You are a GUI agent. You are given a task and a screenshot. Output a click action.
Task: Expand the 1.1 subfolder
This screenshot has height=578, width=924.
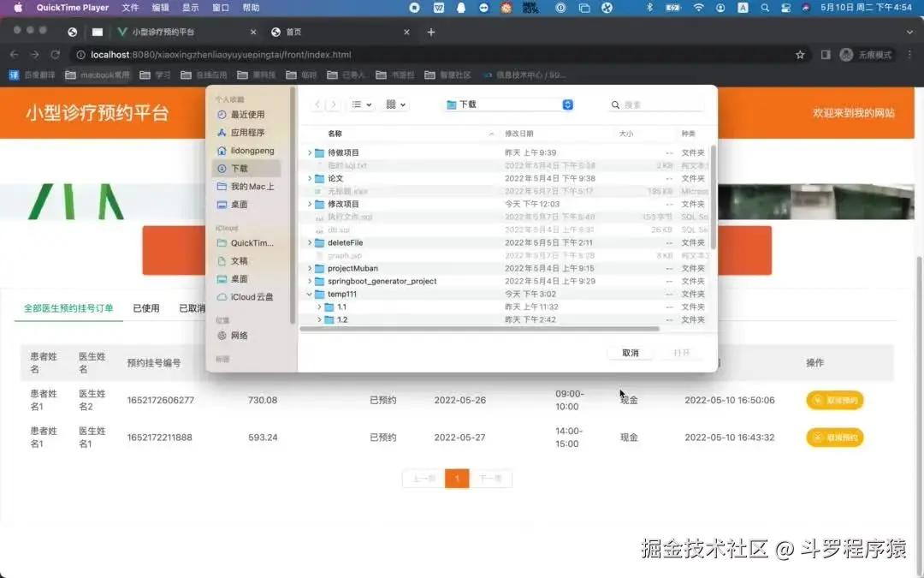(319, 307)
